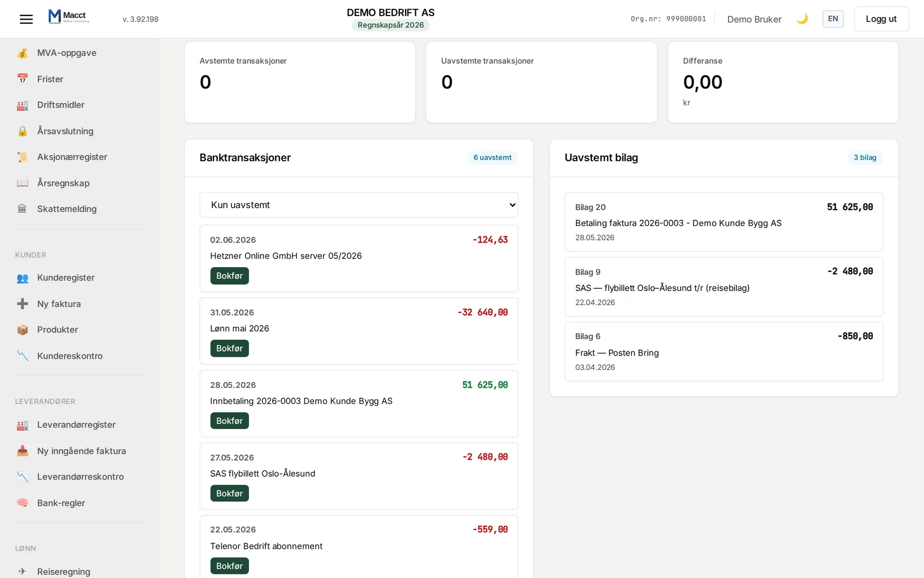Click the Macct logo
924x578 pixels.
pos(69,17)
